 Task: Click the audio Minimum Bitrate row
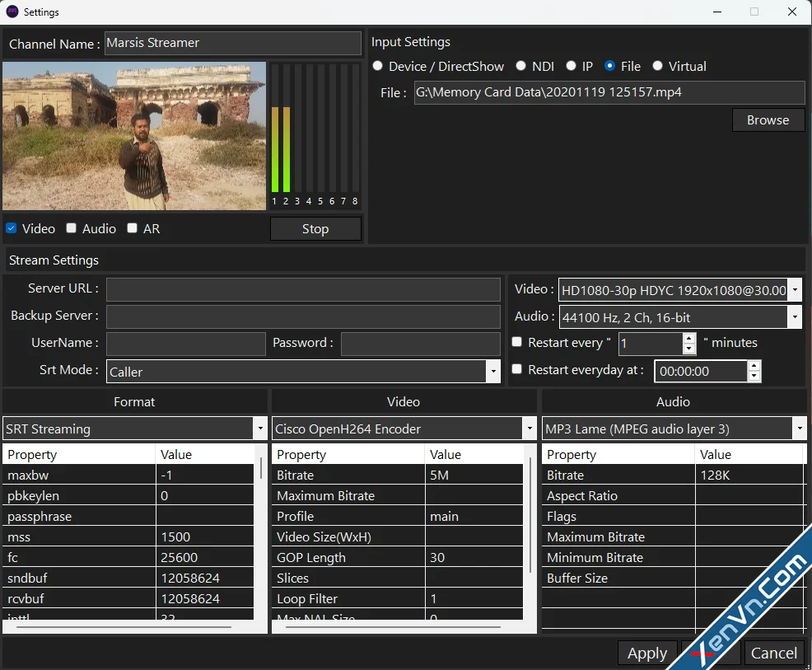point(673,557)
